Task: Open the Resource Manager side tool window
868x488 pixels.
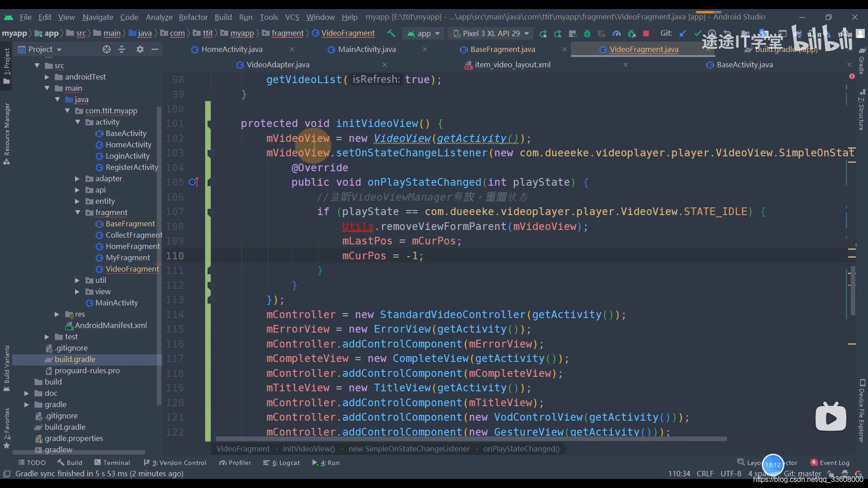Action: (7, 134)
